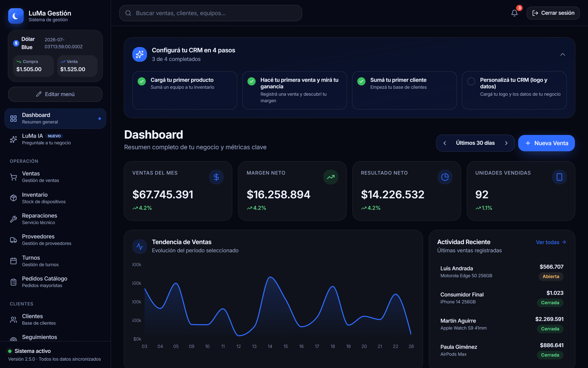Toggle the Sumá tu primer cliente checkmark
The image size is (588, 368).
pyautogui.click(x=361, y=81)
